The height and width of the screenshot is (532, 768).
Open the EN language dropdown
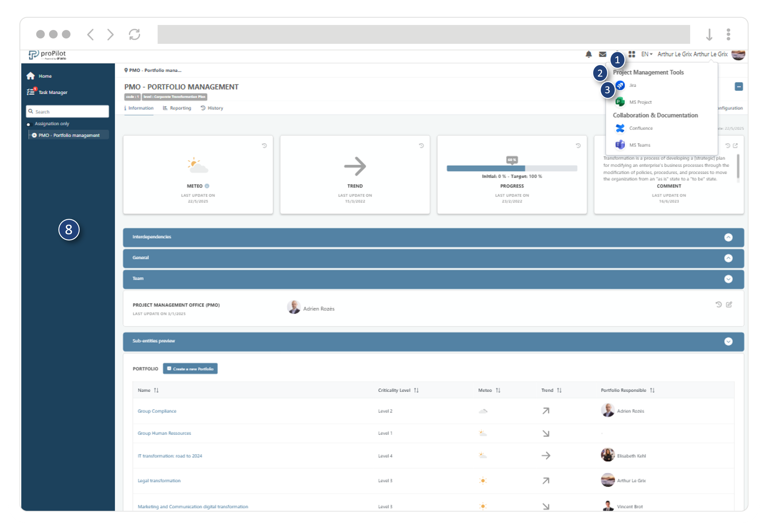point(647,54)
